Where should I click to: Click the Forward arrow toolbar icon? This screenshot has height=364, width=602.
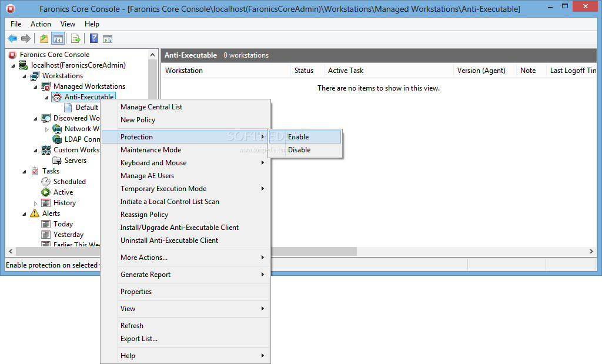coord(26,38)
